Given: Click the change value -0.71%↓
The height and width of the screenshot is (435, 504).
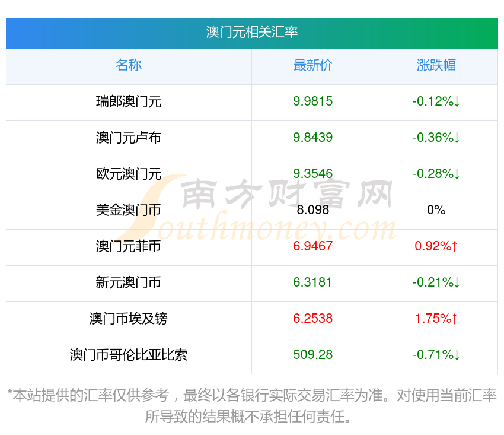Looking at the screenshot, I should point(436,354).
